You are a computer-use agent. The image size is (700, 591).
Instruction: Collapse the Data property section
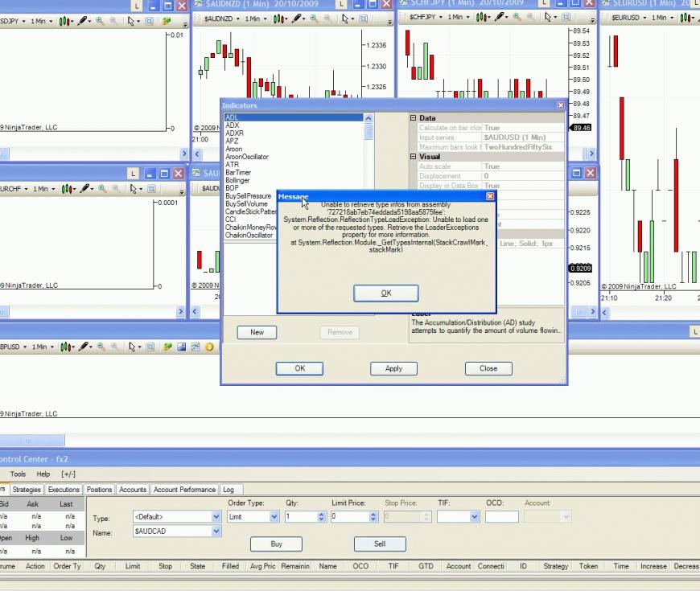pos(413,117)
